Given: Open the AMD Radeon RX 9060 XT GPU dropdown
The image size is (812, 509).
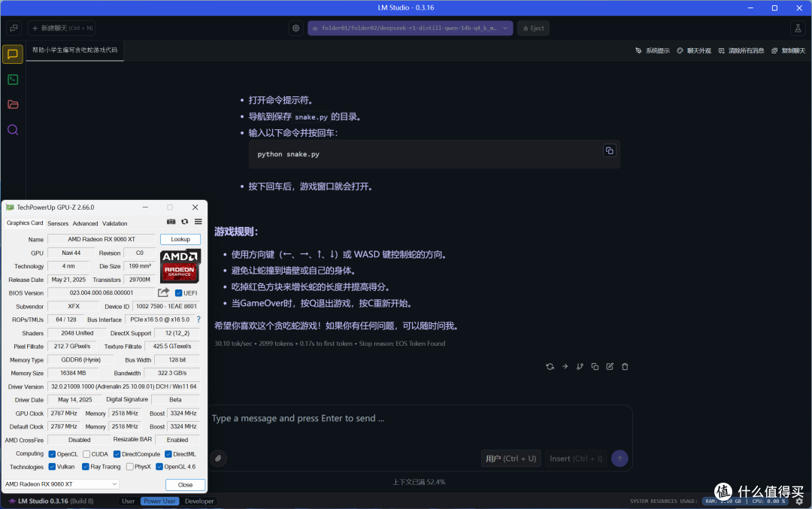Looking at the screenshot, I should 61,484.
